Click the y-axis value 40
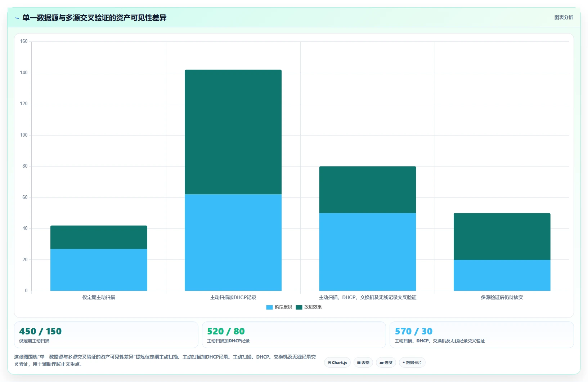Viewport: 588px width, 382px height. 25,228
